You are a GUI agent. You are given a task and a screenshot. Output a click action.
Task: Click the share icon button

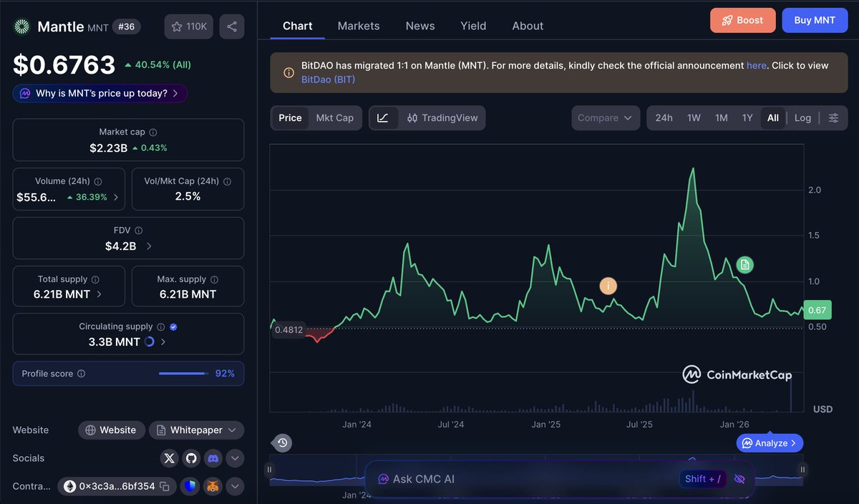click(232, 26)
